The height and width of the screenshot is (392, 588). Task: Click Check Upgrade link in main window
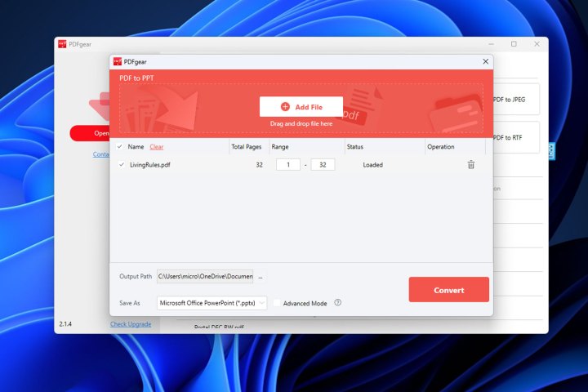(x=131, y=324)
